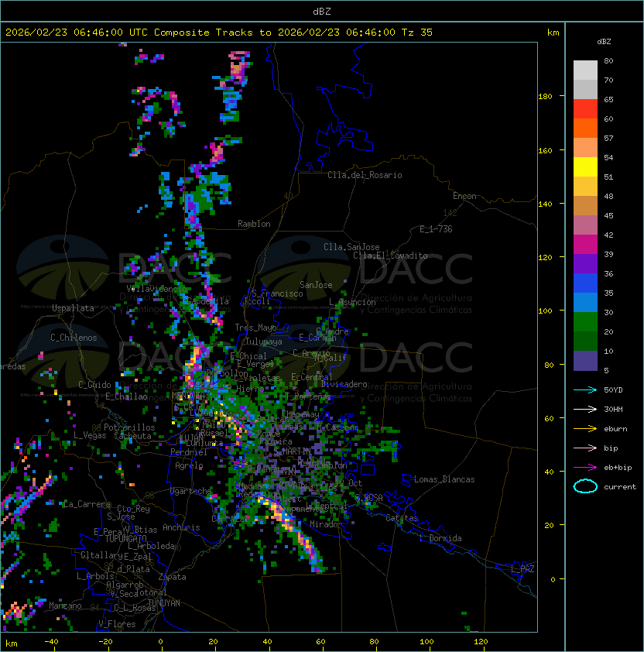Click the magenta swatch below 42 dBZ
The width and height of the screenshot is (644, 652).
(x=585, y=245)
